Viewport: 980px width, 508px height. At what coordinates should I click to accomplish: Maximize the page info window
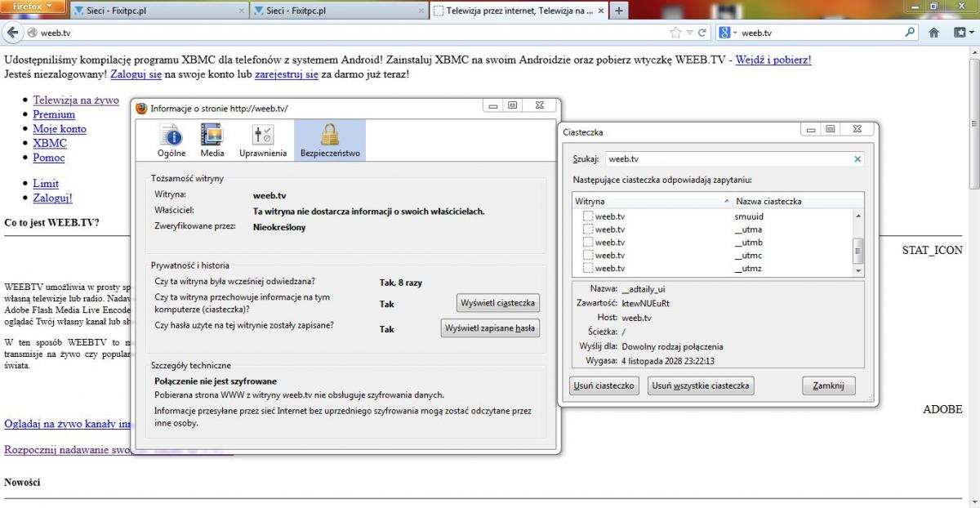click(513, 105)
